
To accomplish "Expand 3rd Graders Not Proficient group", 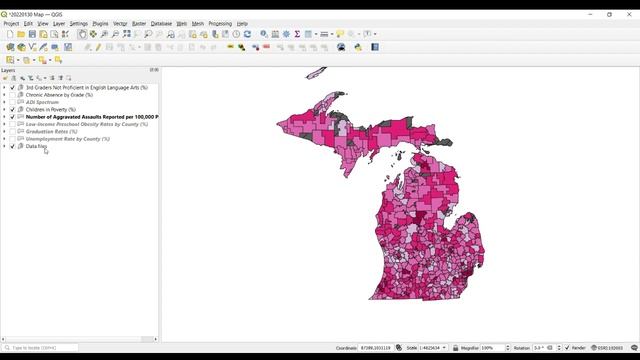I will point(4,88).
